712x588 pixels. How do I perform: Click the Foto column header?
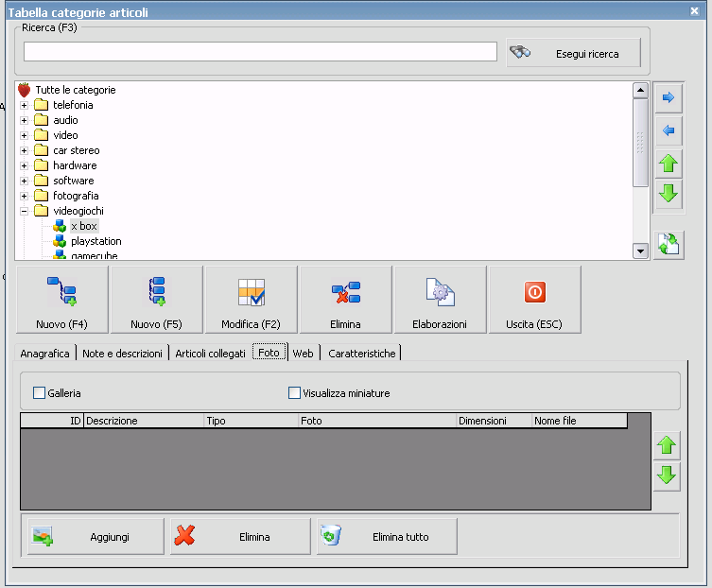[377, 421]
